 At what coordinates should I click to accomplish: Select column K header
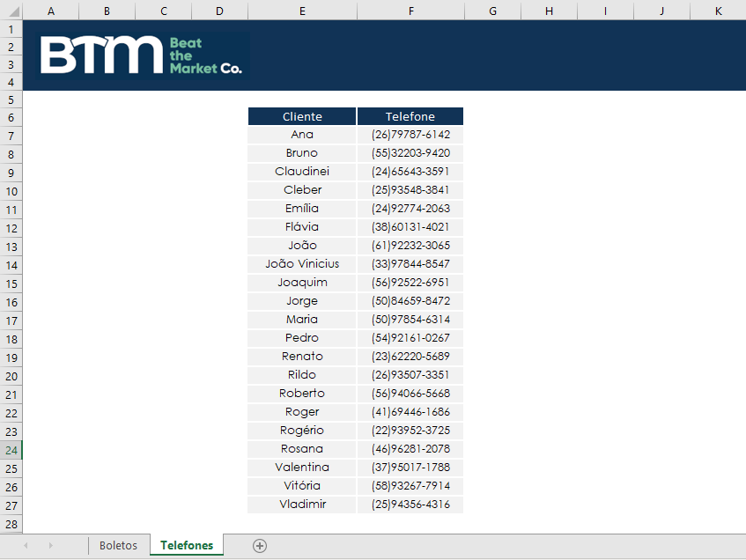pyautogui.click(x=719, y=11)
